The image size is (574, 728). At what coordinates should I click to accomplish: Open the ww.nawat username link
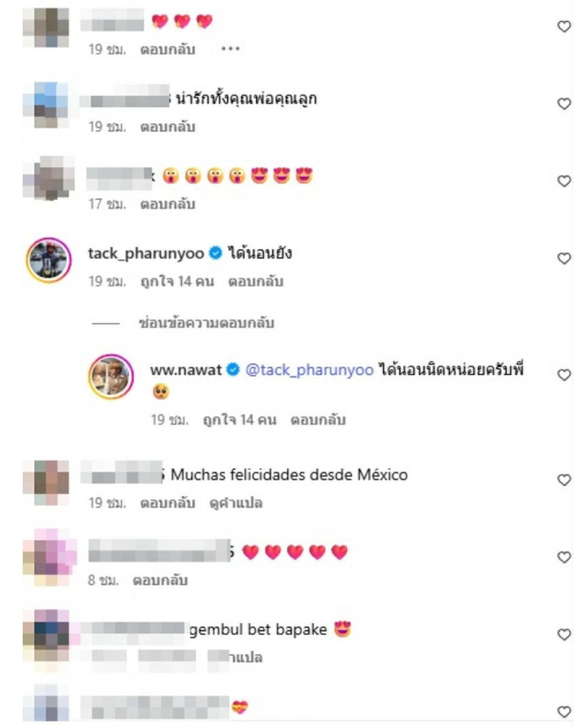click(186, 370)
